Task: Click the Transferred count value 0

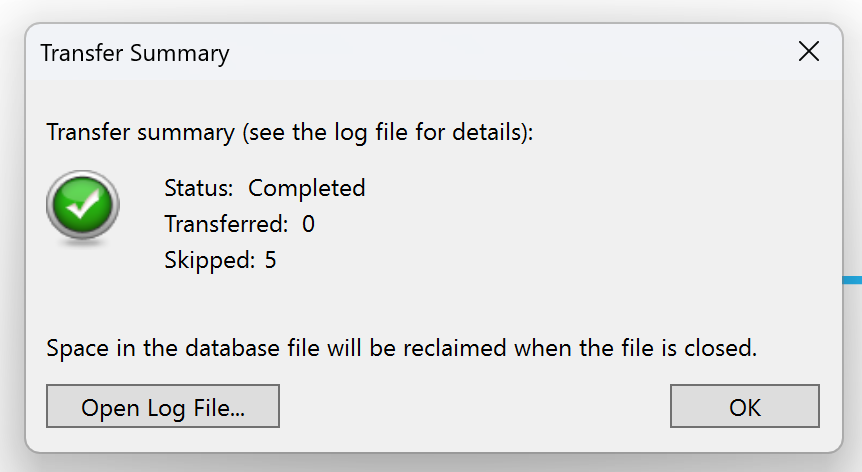Action: point(308,224)
